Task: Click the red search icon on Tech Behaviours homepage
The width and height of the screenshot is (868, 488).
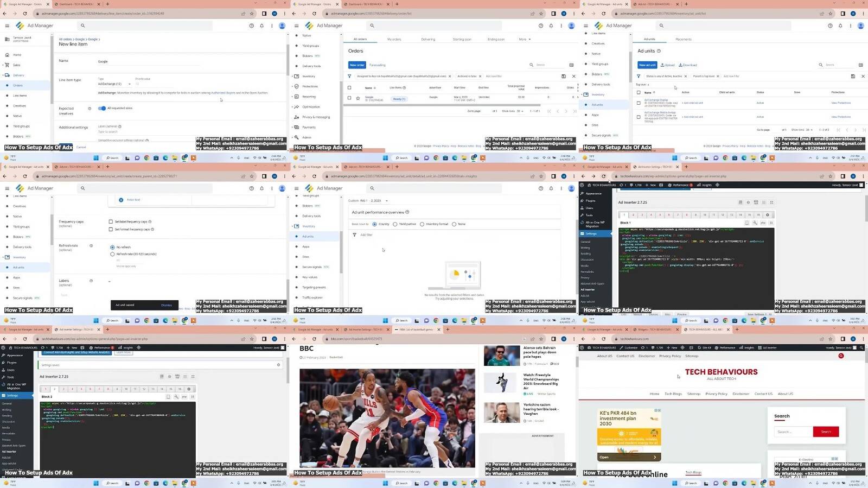Action: 841,356
